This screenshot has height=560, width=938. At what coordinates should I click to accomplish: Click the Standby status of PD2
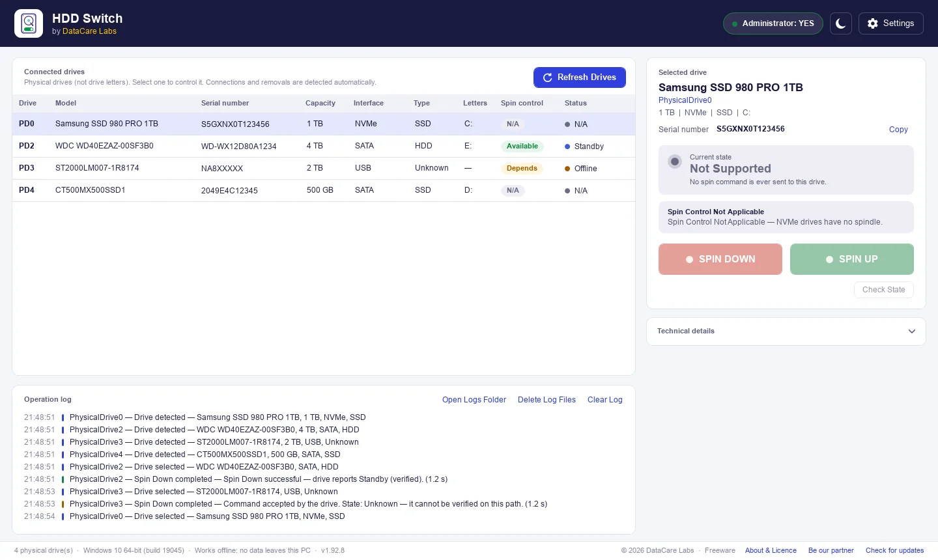[584, 147]
